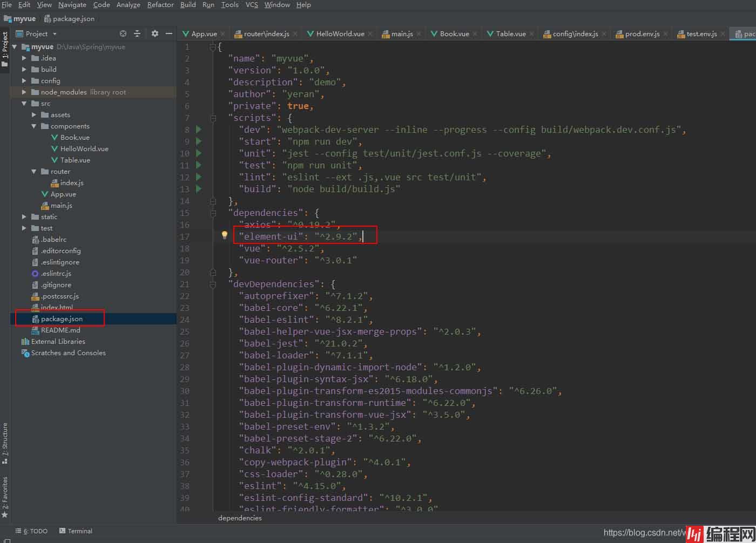
Task: Open the VCS menu
Action: (252, 4)
